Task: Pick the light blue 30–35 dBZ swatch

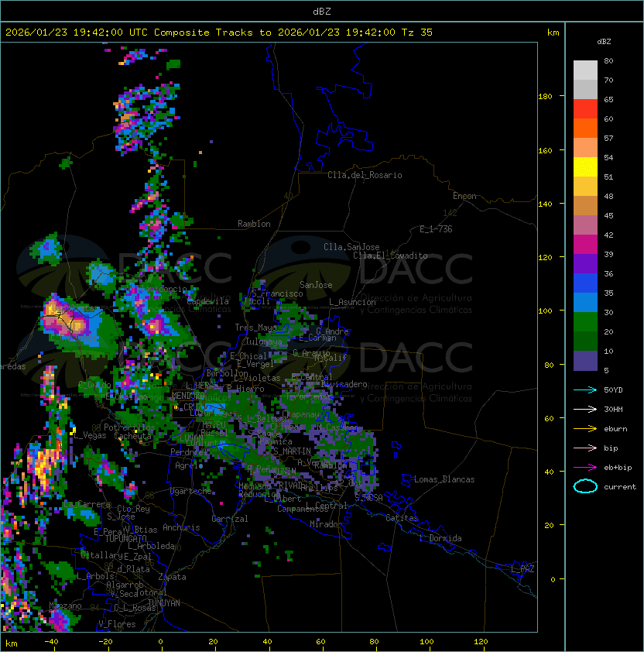Action: point(585,303)
